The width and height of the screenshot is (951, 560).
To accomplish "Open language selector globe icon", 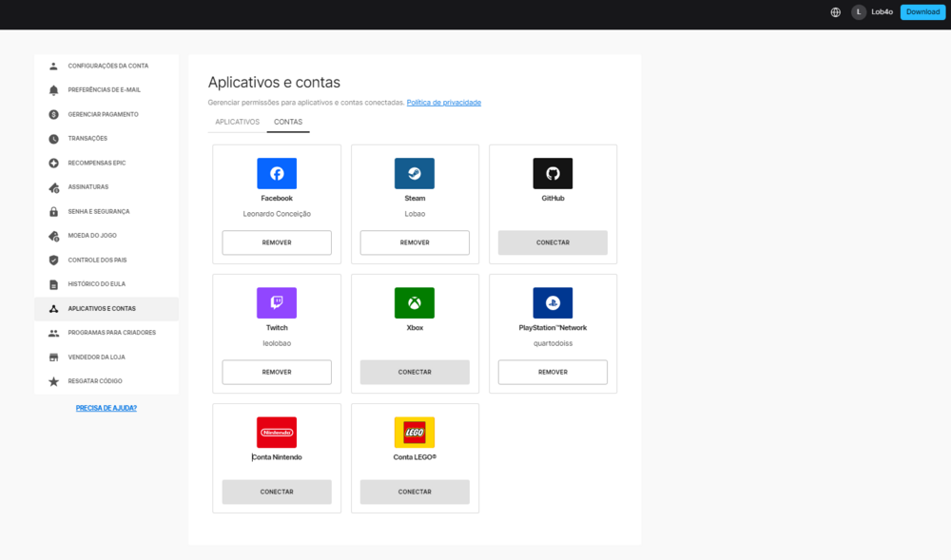I will click(x=836, y=12).
